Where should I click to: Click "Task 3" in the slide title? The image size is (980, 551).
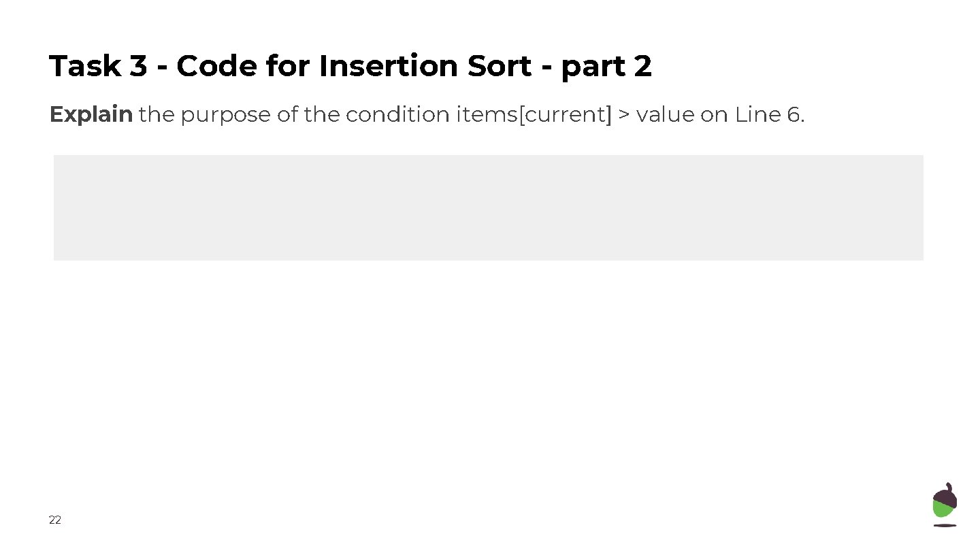click(x=97, y=67)
